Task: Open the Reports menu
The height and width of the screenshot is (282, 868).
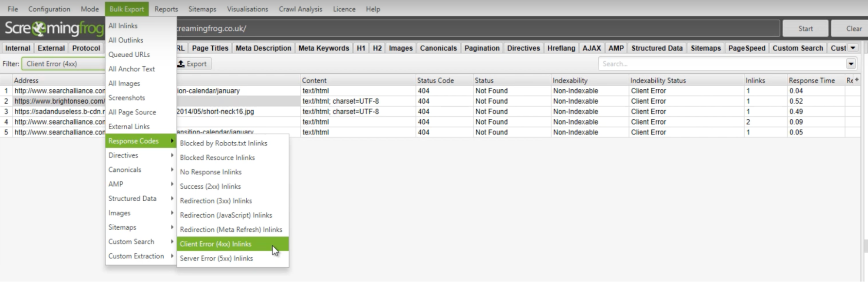Action: click(x=166, y=9)
